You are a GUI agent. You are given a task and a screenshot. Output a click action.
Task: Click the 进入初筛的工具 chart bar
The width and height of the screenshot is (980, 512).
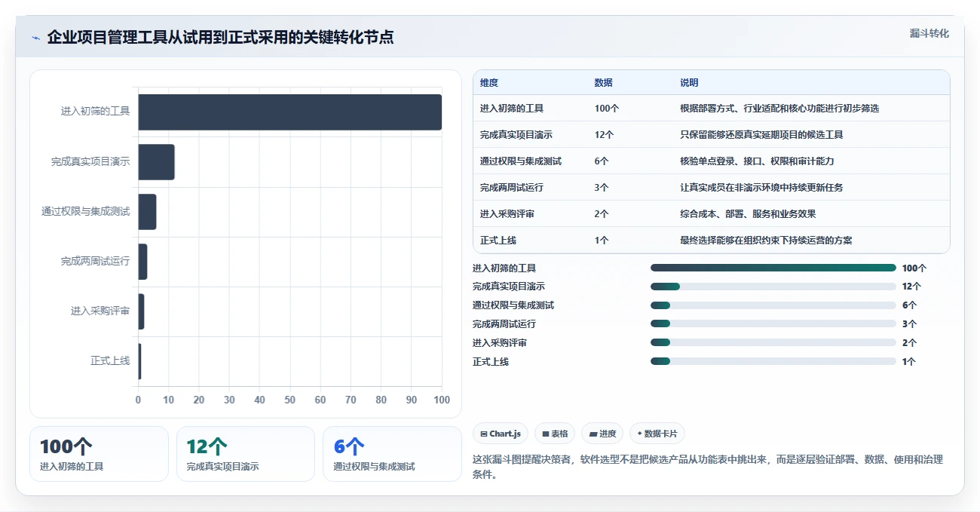tap(289, 112)
